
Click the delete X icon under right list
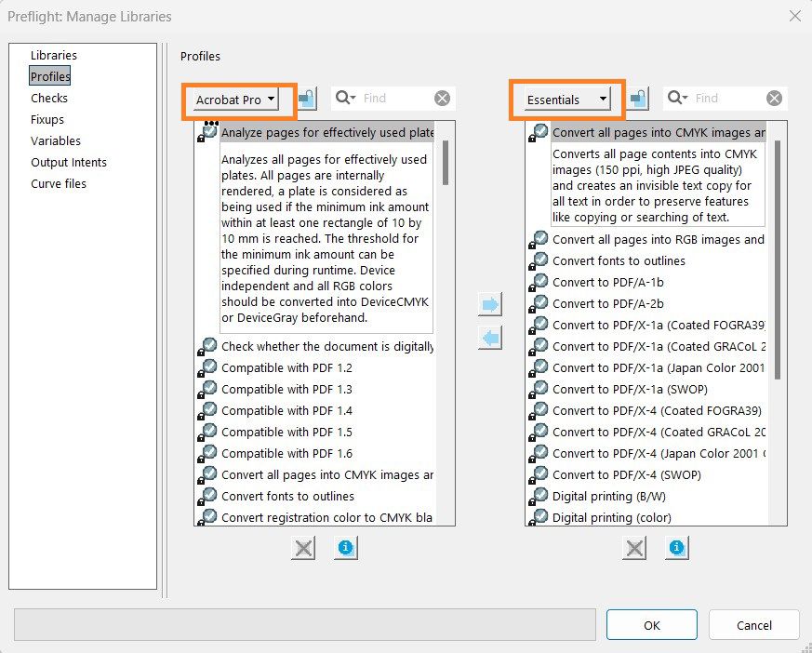[634, 548]
